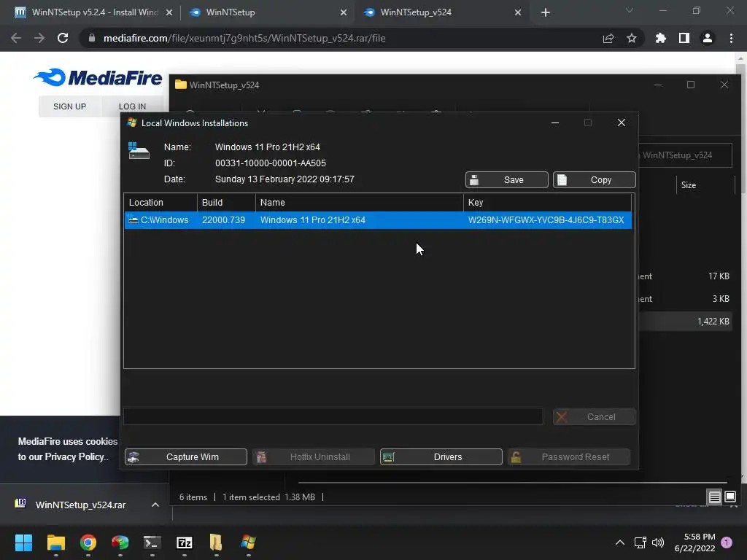The height and width of the screenshot is (560, 747).
Task: Open the volume control in system tray
Action: (x=658, y=542)
